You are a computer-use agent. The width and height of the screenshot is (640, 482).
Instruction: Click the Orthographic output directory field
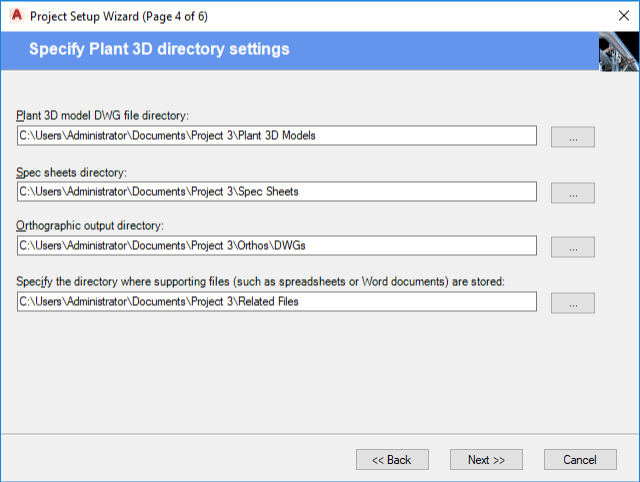[277, 245]
